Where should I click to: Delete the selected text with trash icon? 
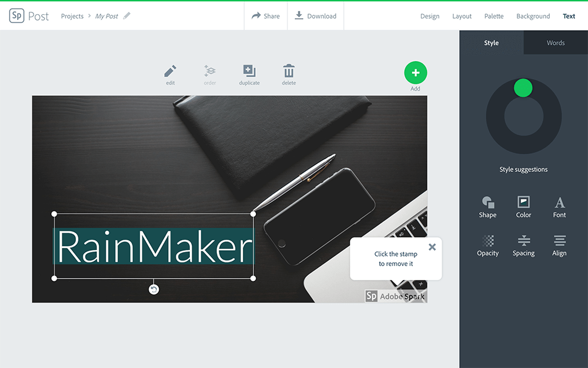click(x=289, y=72)
